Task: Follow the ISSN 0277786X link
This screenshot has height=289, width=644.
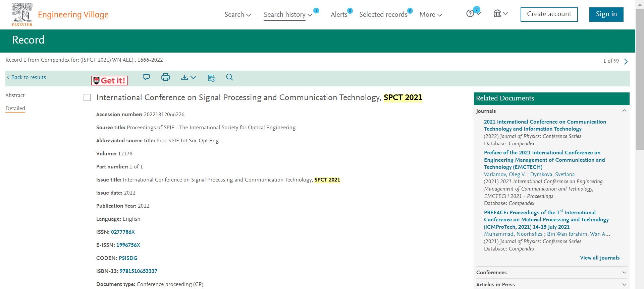Action: tap(123, 232)
